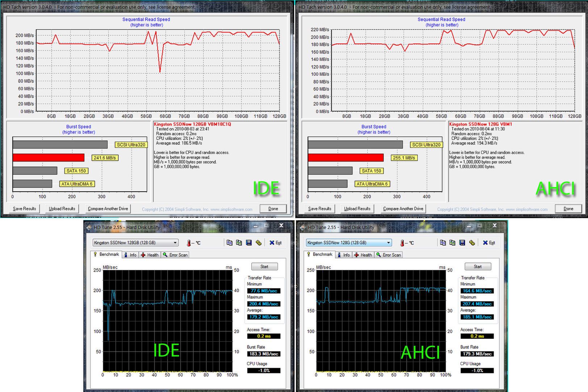Click Start in the AHCI HD Tune window
Screen dimensions: 588x392
(478, 267)
